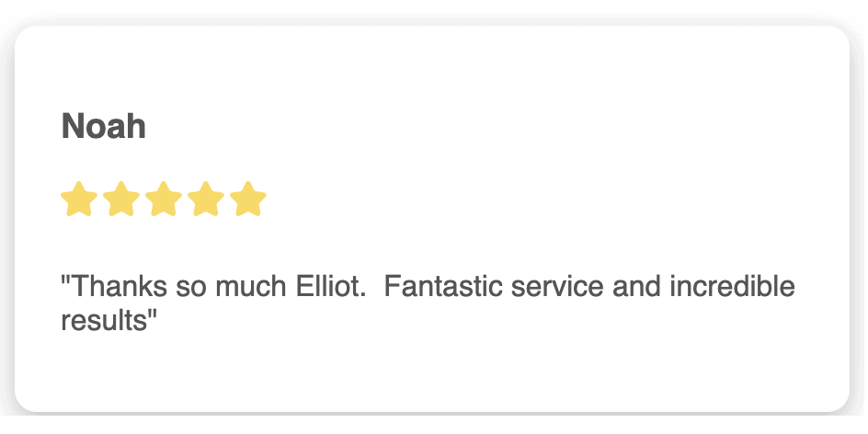
Task: Click the third star in the rating
Action: pyautogui.click(x=164, y=199)
